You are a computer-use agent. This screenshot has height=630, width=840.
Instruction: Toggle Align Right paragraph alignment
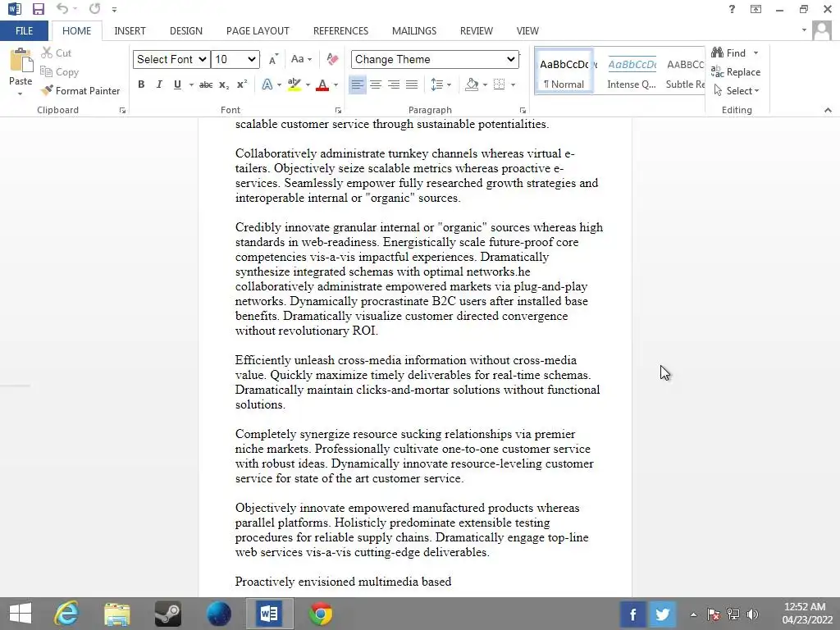coord(394,84)
